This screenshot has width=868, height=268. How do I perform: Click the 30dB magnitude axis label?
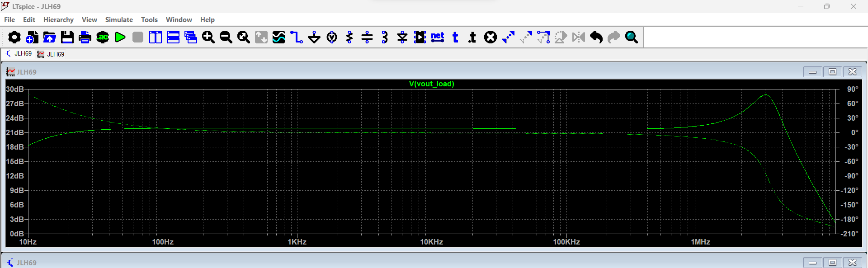14,89
